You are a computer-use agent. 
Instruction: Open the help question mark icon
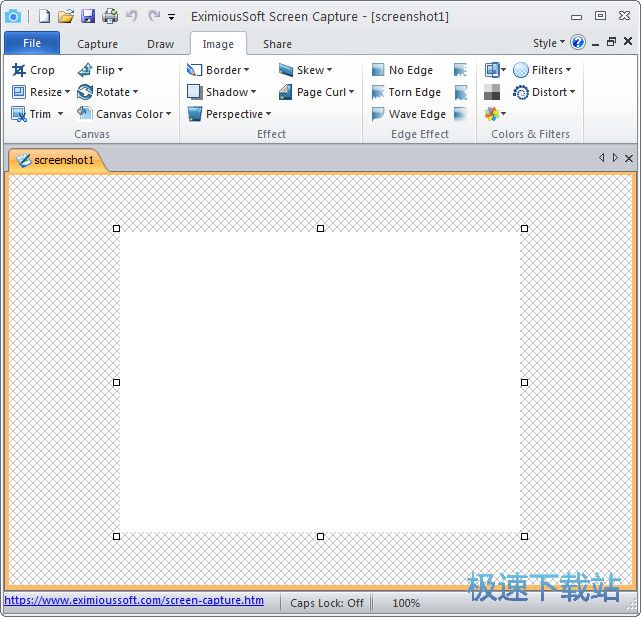pyautogui.click(x=578, y=43)
